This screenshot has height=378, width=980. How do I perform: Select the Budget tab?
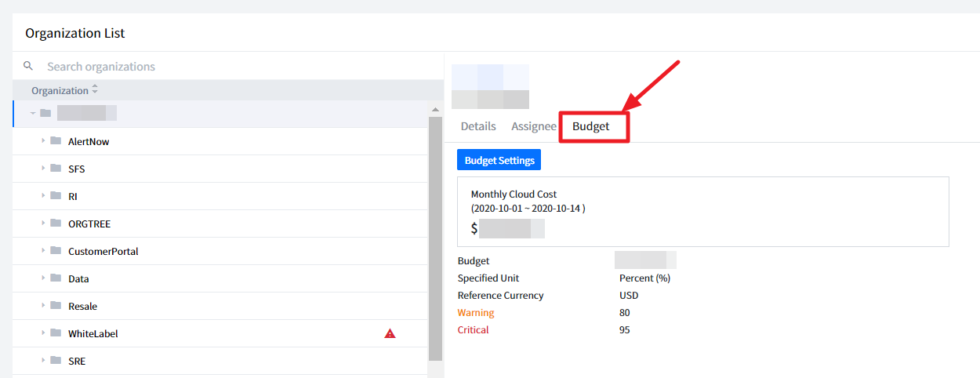pyautogui.click(x=590, y=126)
